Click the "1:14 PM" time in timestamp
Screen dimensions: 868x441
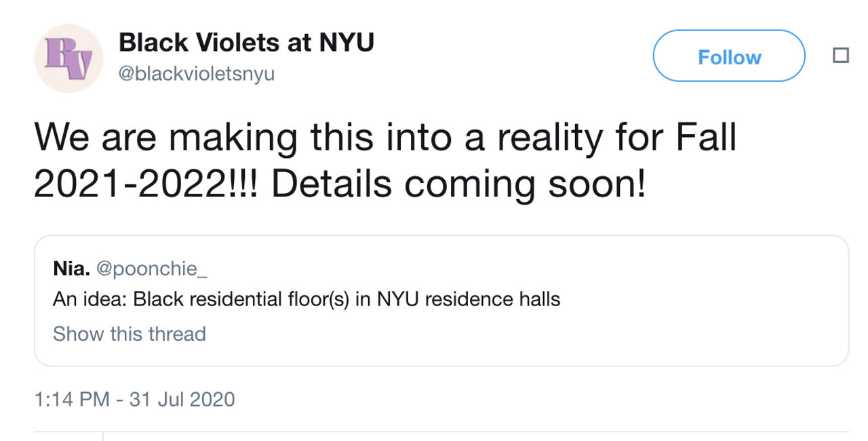click(x=72, y=399)
